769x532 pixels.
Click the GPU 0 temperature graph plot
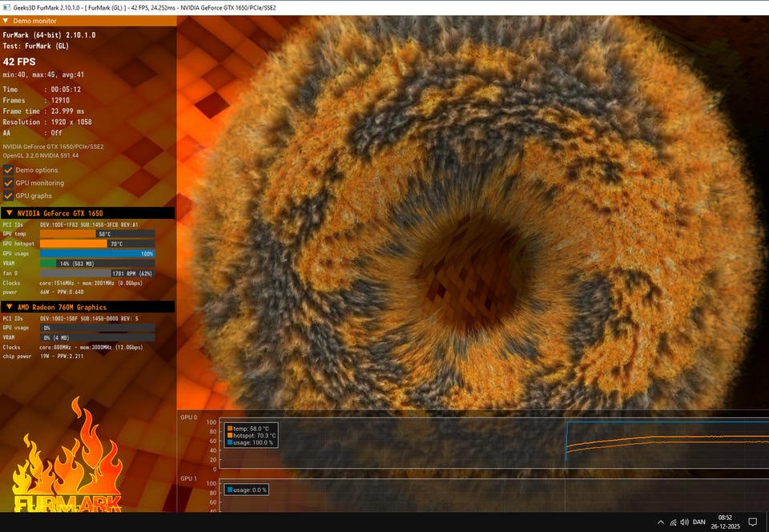[494, 443]
